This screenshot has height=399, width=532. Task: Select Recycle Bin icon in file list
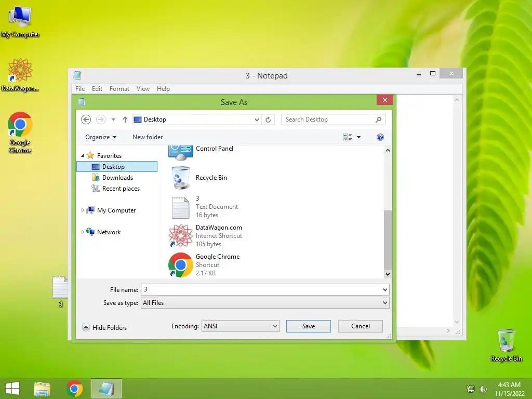180,178
